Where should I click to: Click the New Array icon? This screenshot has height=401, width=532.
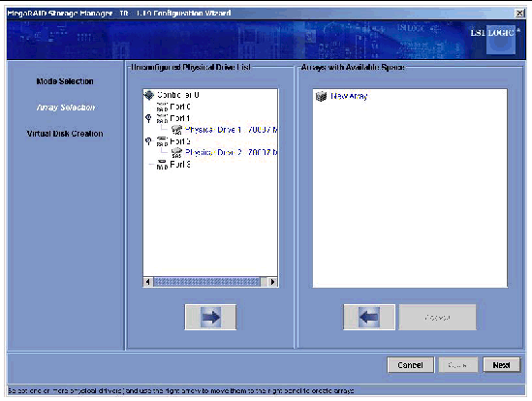[x=321, y=96]
